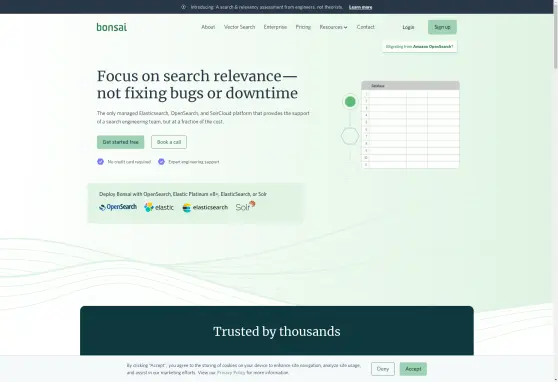This screenshot has height=382, width=558.
Task: Click the green circle node in diagram
Action: click(x=350, y=102)
